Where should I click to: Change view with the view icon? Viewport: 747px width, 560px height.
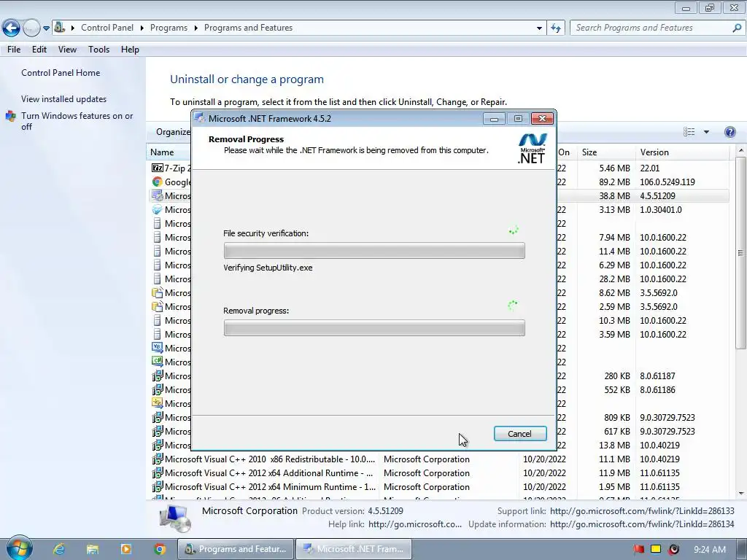(x=689, y=132)
